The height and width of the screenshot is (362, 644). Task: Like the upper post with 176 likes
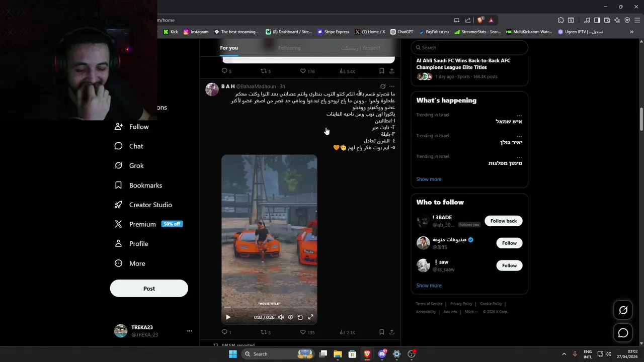[307, 71]
